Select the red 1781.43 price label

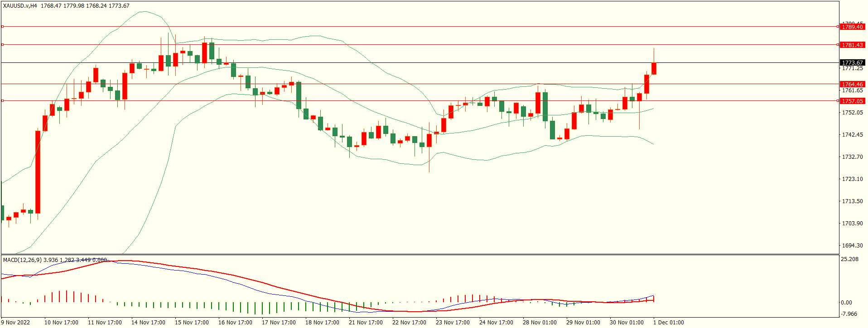[x=852, y=45]
